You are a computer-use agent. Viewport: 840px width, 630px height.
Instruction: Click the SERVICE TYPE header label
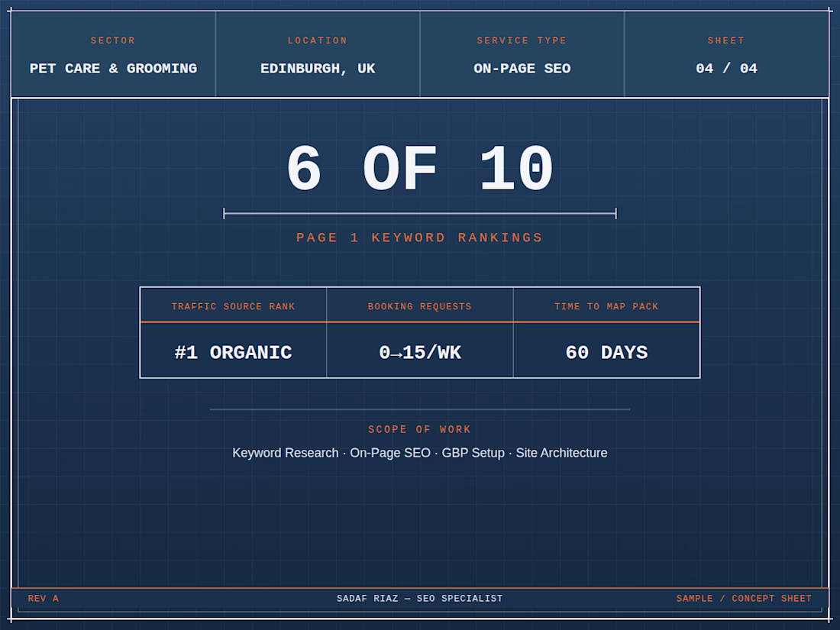(x=522, y=40)
